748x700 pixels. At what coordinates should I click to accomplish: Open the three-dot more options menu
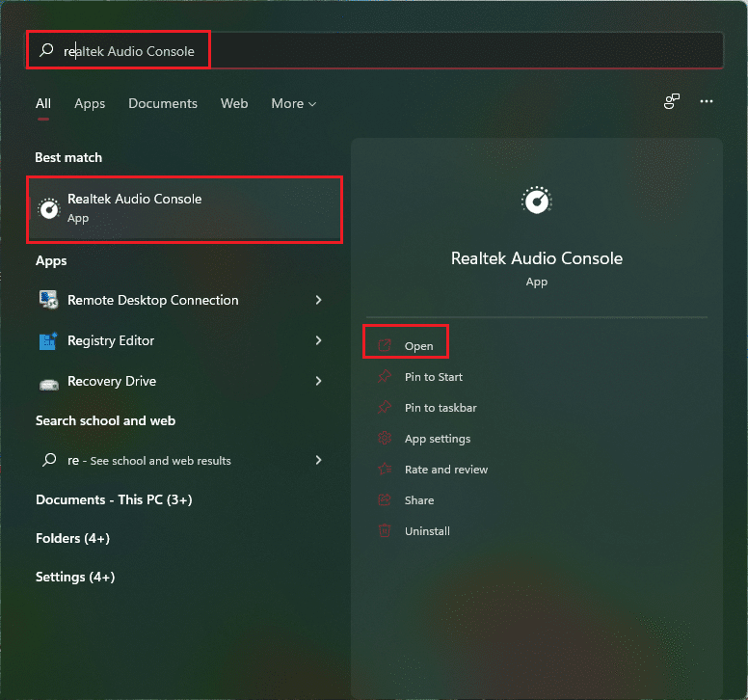(706, 101)
